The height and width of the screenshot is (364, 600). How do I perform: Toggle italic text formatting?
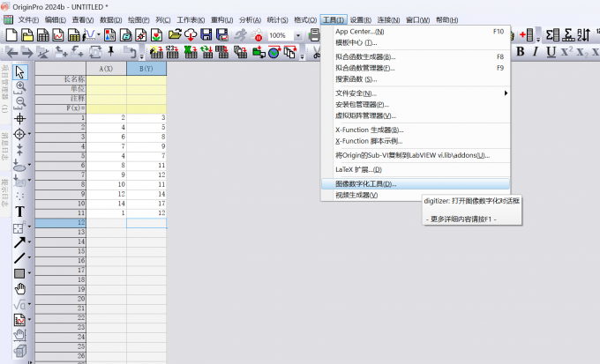click(536, 52)
